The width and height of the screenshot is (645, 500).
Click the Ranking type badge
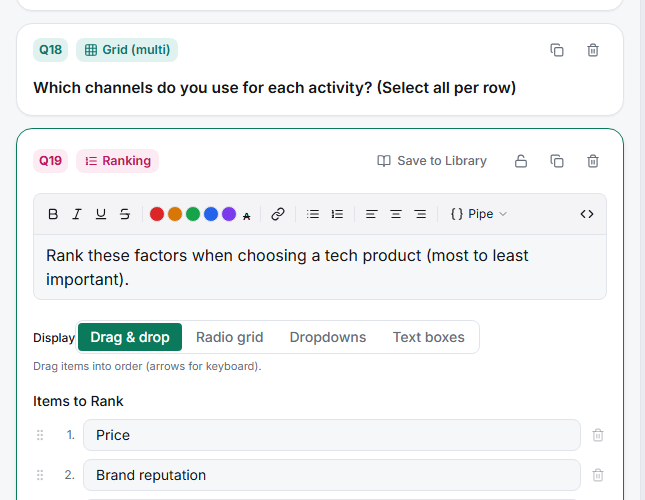117,161
